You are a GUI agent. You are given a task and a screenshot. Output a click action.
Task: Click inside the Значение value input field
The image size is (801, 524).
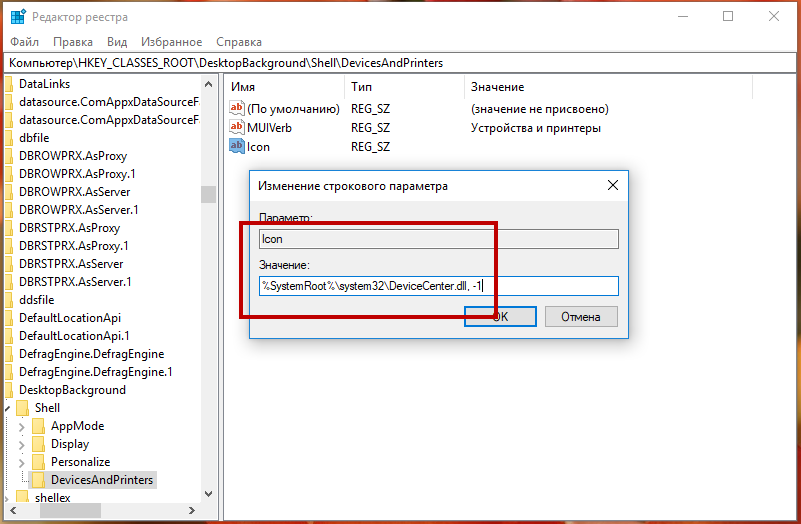(x=439, y=286)
